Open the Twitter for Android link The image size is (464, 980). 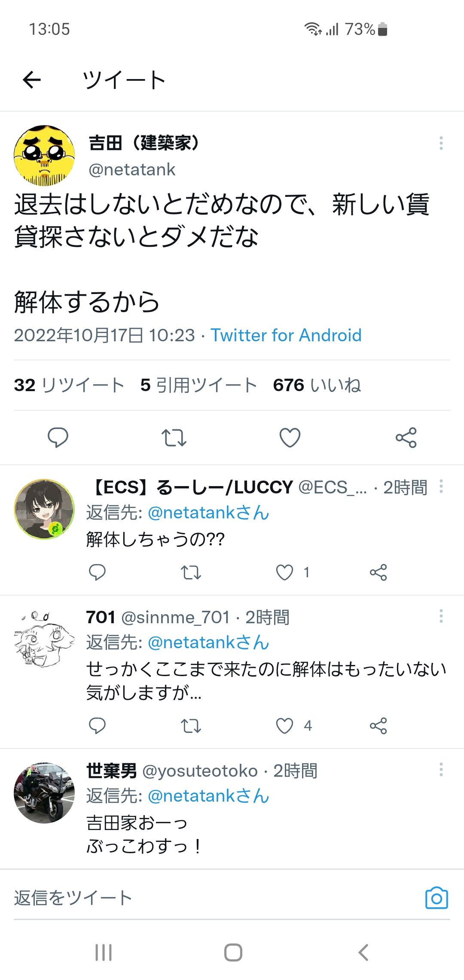286,335
